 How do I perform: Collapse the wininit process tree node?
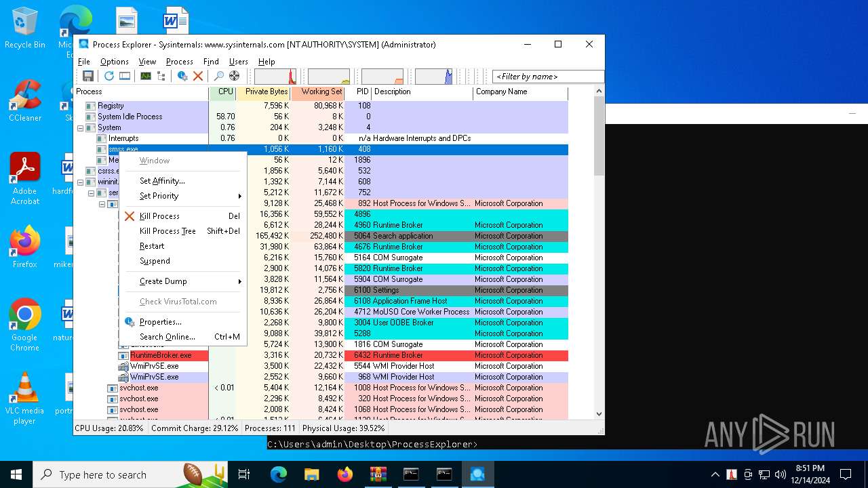pyautogui.click(x=81, y=182)
